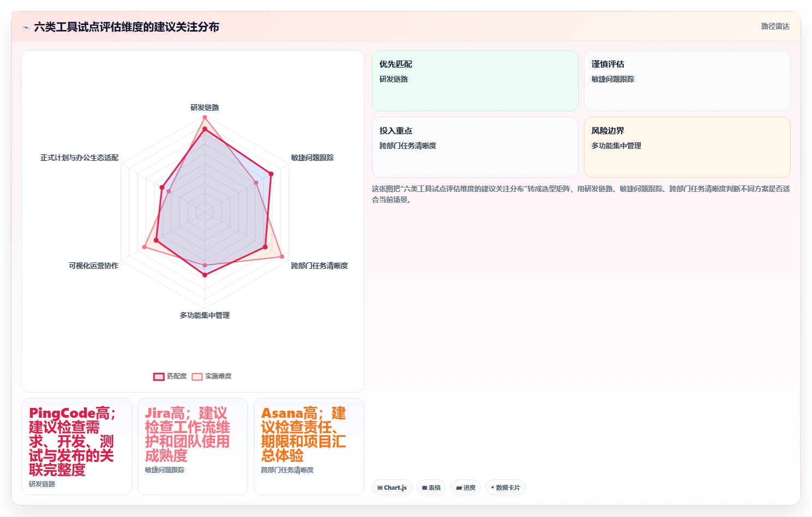Toggle the 匹配度 legend color swatch

pyautogui.click(x=159, y=376)
